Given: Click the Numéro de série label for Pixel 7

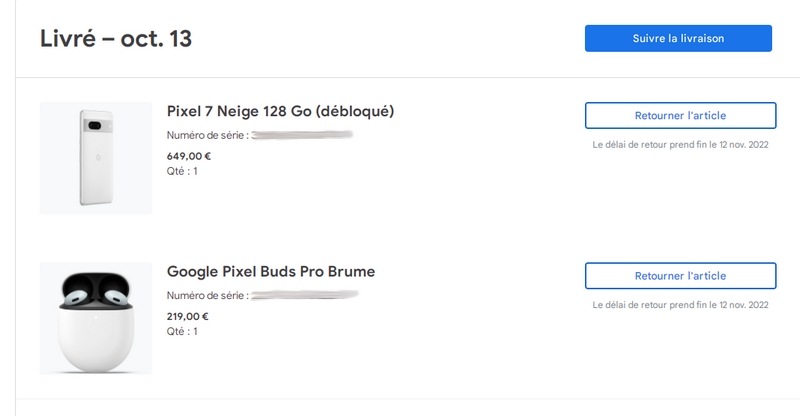Looking at the screenshot, I should coord(207,135).
